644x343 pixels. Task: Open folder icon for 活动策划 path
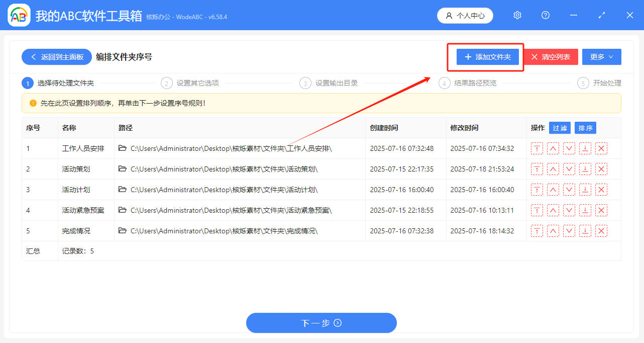tap(123, 169)
